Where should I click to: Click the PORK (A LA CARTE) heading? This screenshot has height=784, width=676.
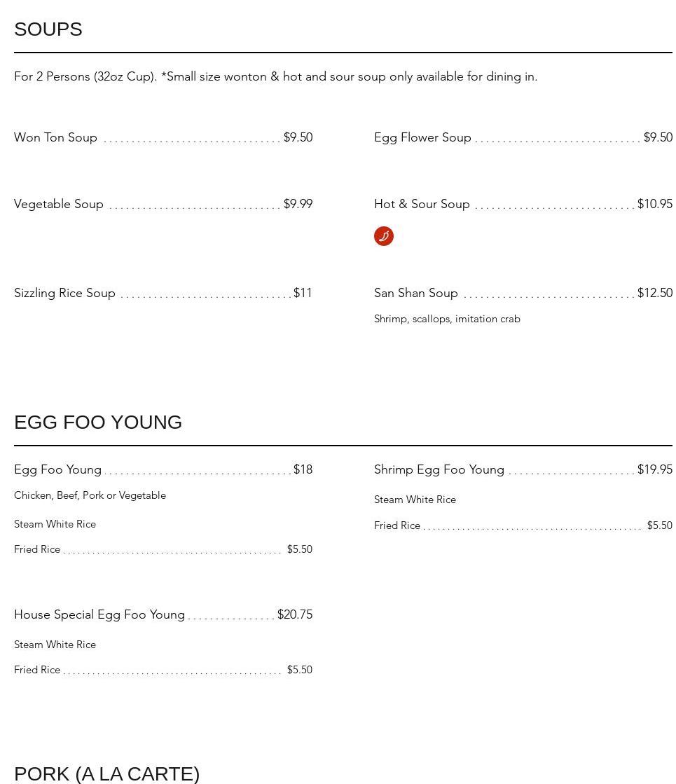(107, 773)
